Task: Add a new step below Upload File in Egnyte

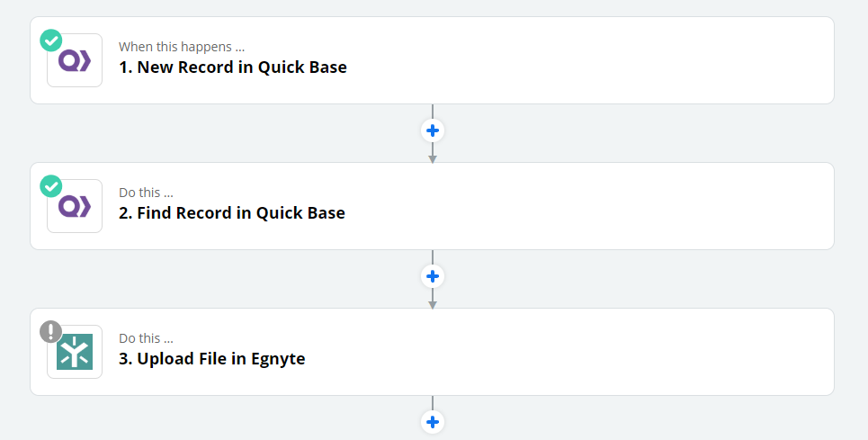Action: point(433,422)
